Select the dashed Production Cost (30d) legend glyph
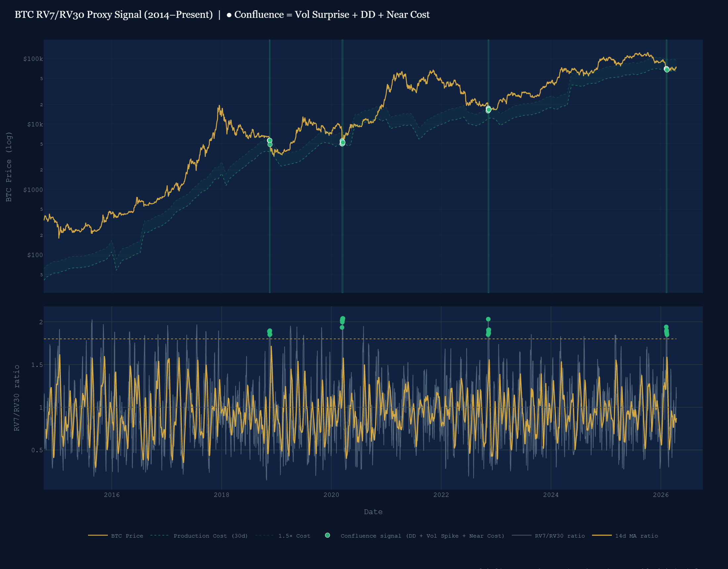This screenshot has height=569, width=728. 160,536
